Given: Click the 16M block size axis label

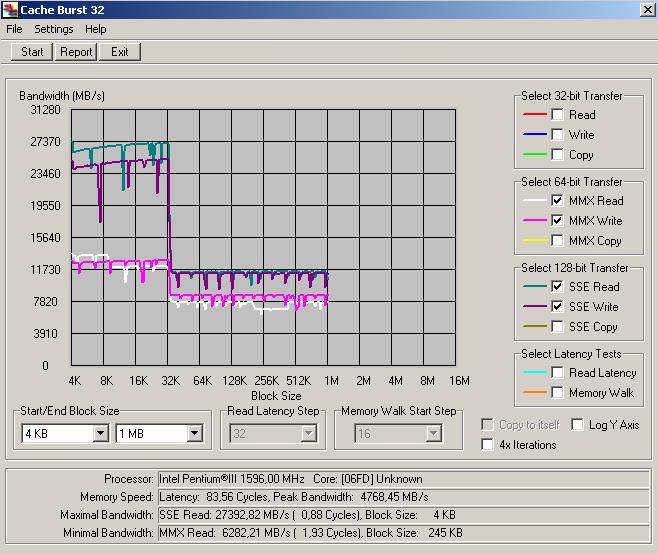Looking at the screenshot, I should click(x=460, y=381).
